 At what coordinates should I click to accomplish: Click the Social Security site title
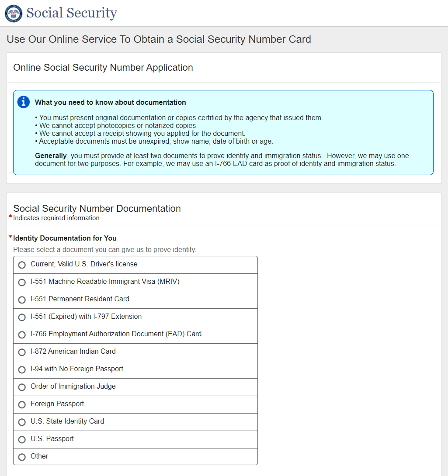click(72, 13)
